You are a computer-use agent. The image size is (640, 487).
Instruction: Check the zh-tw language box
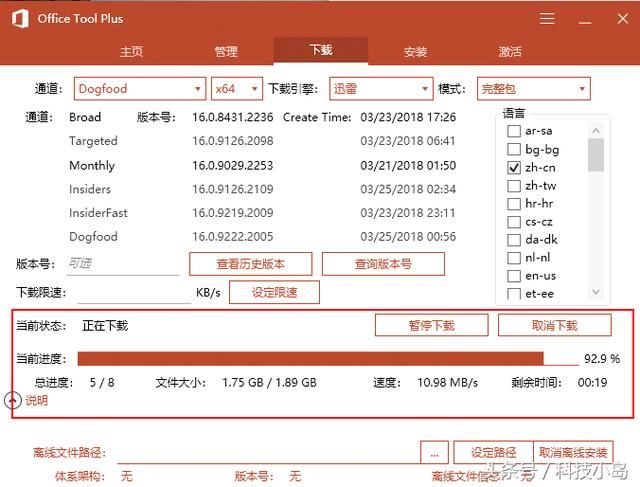click(513, 186)
